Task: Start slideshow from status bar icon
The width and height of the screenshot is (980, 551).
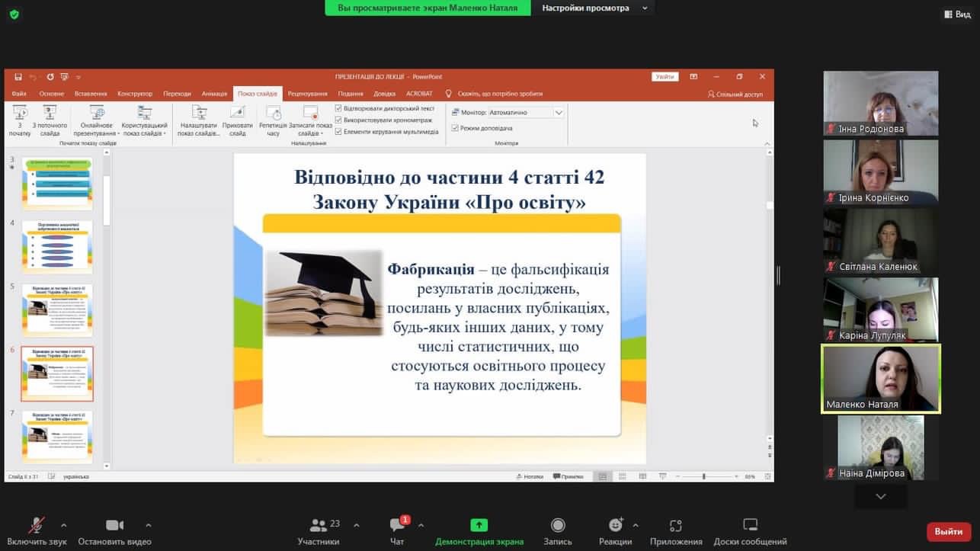Action: [661, 476]
